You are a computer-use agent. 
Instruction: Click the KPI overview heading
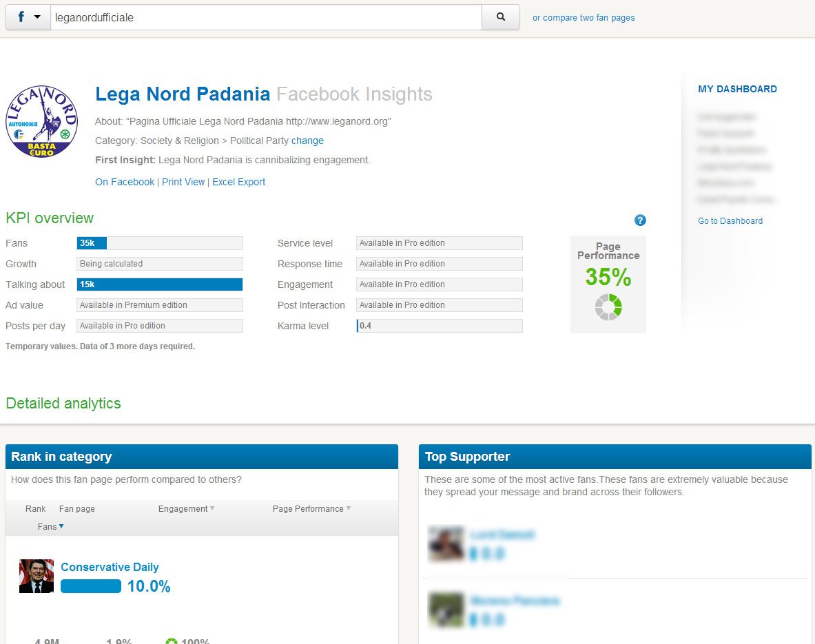(x=50, y=218)
